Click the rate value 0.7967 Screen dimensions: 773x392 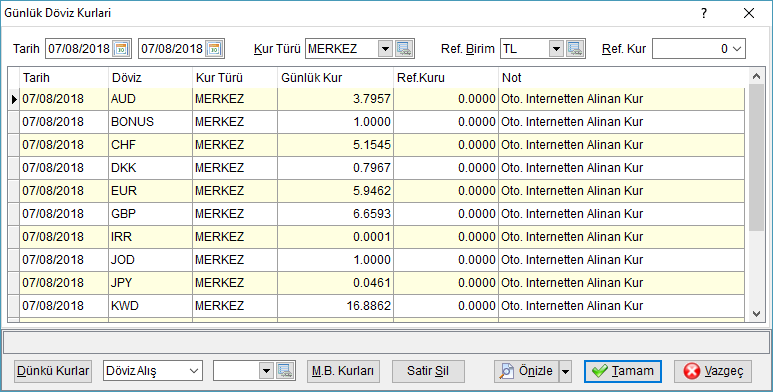point(372,168)
